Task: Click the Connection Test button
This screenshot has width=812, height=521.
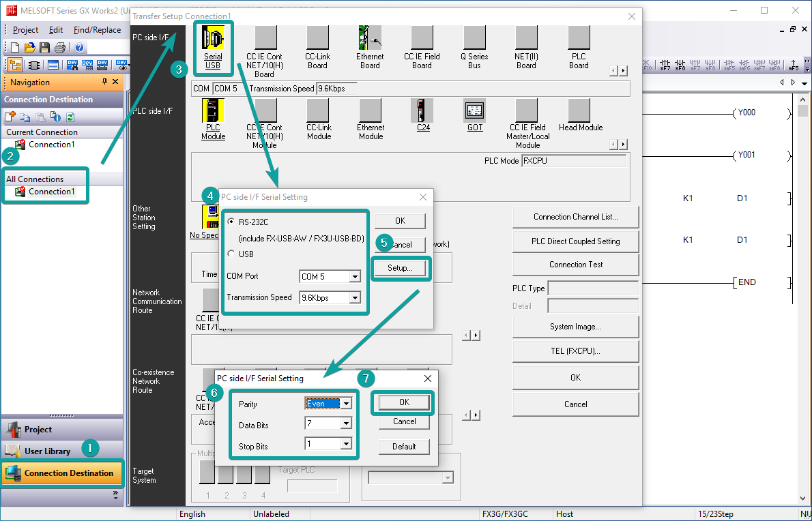Action: click(x=575, y=265)
